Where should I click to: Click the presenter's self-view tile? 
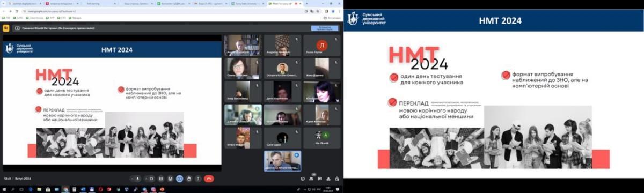pos(282,161)
